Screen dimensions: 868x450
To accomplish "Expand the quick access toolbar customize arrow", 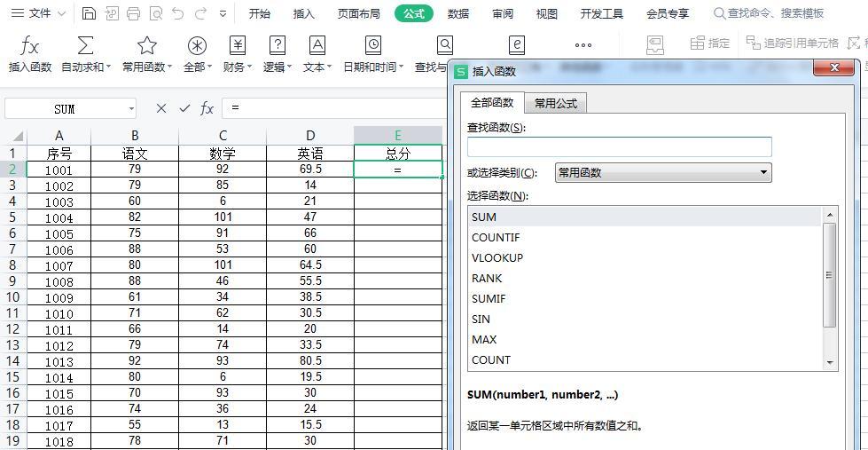I will click(223, 14).
